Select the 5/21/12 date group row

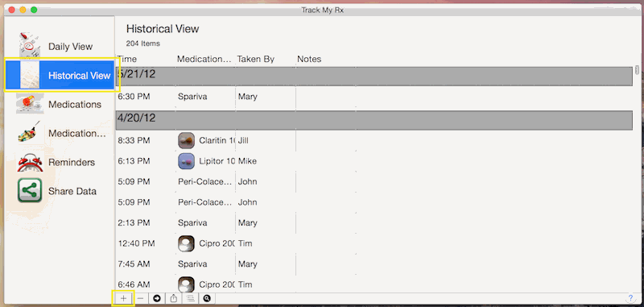coord(374,77)
